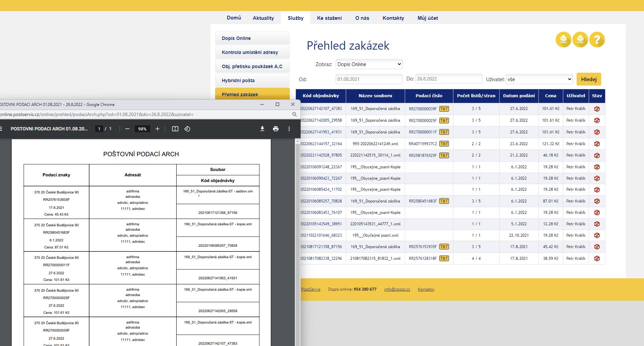Image resolution: width=644 pixels, height=346 pixels.
Task: Click order code 20220106085424_11702
Action: click(321, 189)
